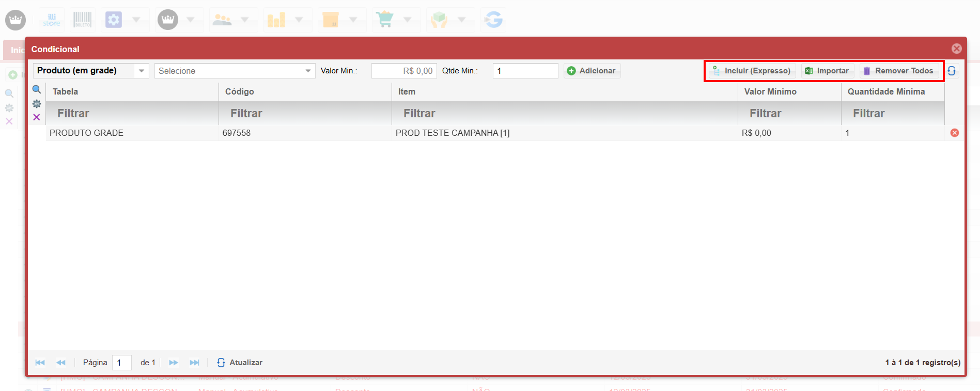
Task: Delete the PRODUTO GRADE row with red X
Action: point(955,133)
